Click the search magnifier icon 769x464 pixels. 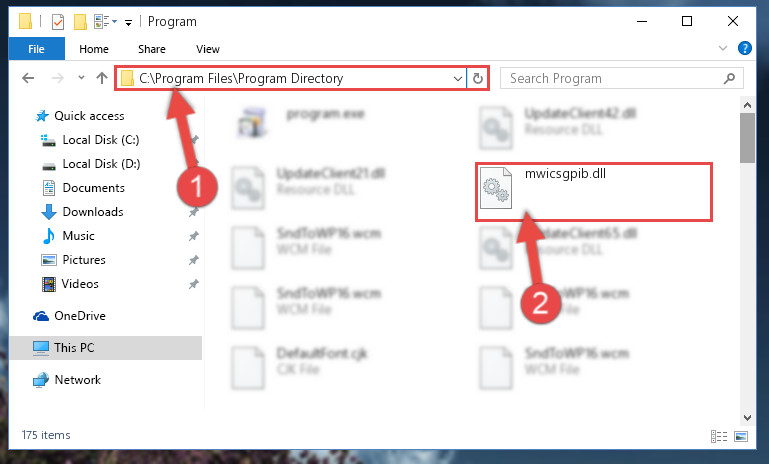tap(729, 78)
